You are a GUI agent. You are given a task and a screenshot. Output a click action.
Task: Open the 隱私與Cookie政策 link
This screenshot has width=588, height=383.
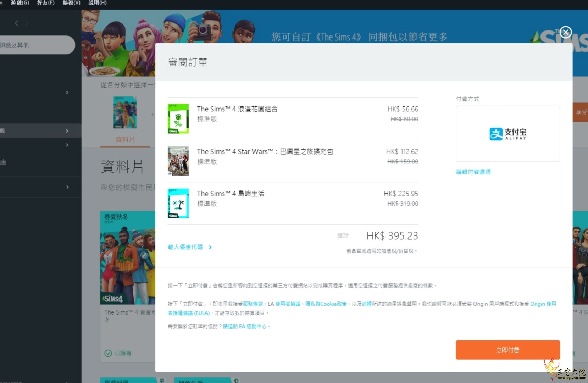[x=326, y=304]
